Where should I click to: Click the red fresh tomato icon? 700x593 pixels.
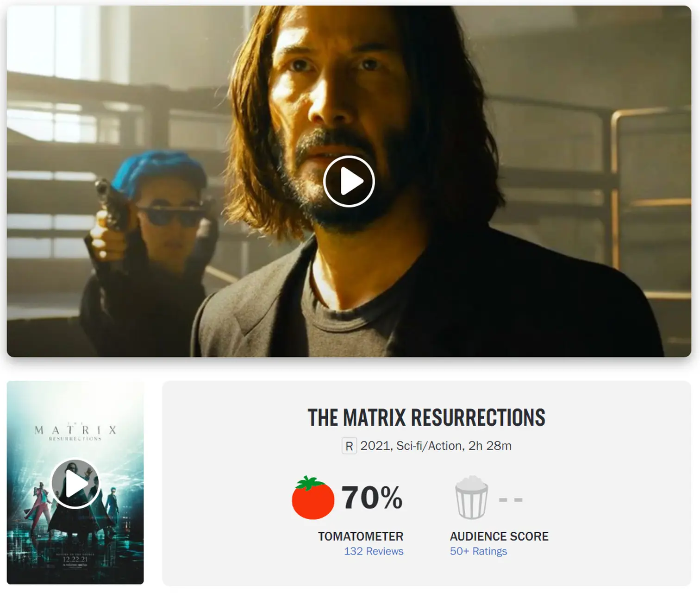pyautogui.click(x=313, y=498)
